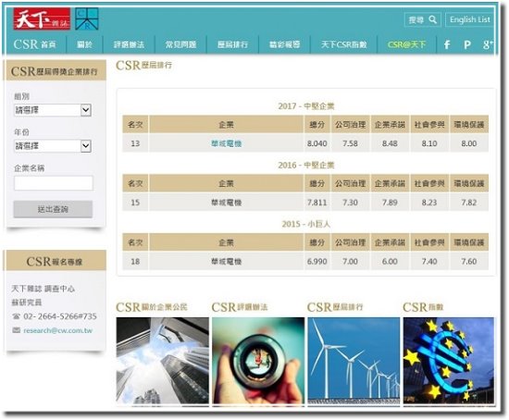Click the 2017 total score 8.040
The width and height of the screenshot is (509, 420).
coord(317,143)
